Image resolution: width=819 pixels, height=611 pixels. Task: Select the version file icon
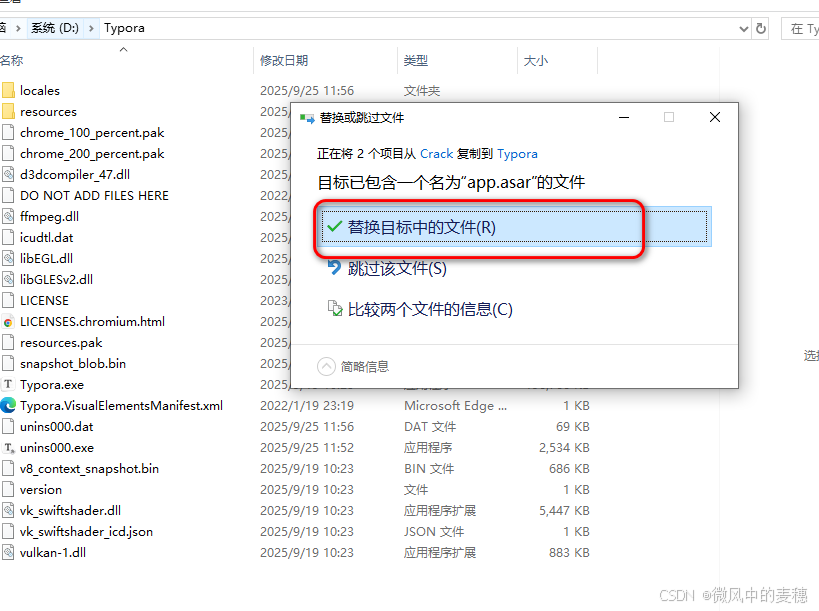point(8,489)
